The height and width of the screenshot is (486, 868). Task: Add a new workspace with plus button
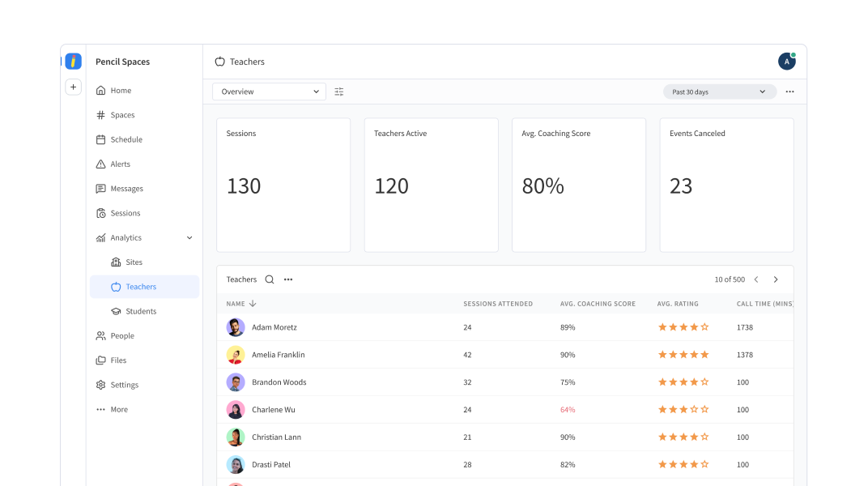pos(73,87)
